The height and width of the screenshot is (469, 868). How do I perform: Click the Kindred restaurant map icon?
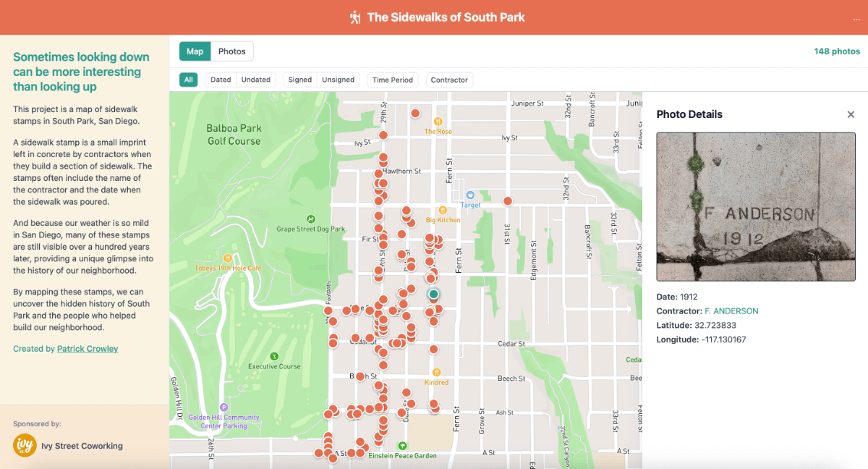(x=436, y=373)
